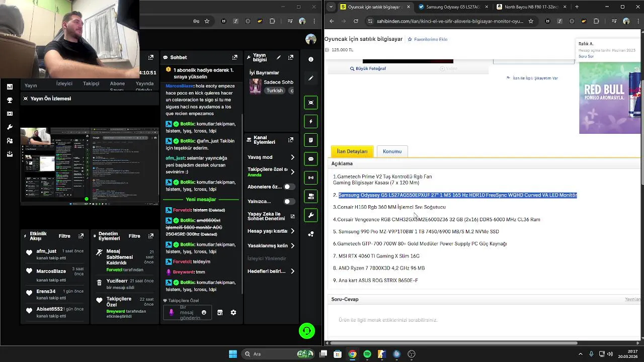The height and width of the screenshot is (362, 644).
Task: Click Favorilerime Ekle link
Action: 428,39
